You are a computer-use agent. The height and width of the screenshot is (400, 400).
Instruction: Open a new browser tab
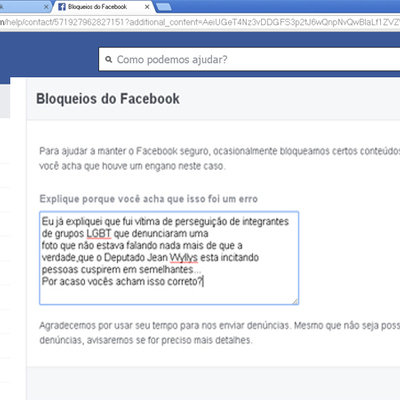(x=164, y=7)
